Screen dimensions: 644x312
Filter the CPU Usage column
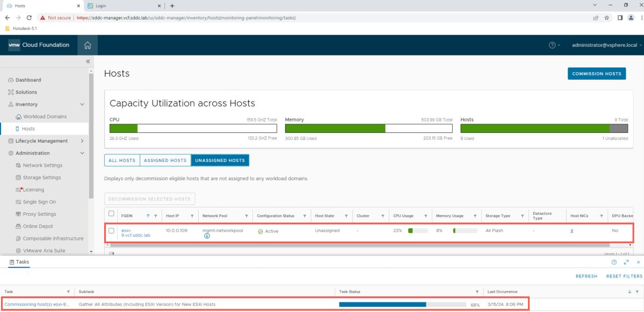click(x=426, y=216)
